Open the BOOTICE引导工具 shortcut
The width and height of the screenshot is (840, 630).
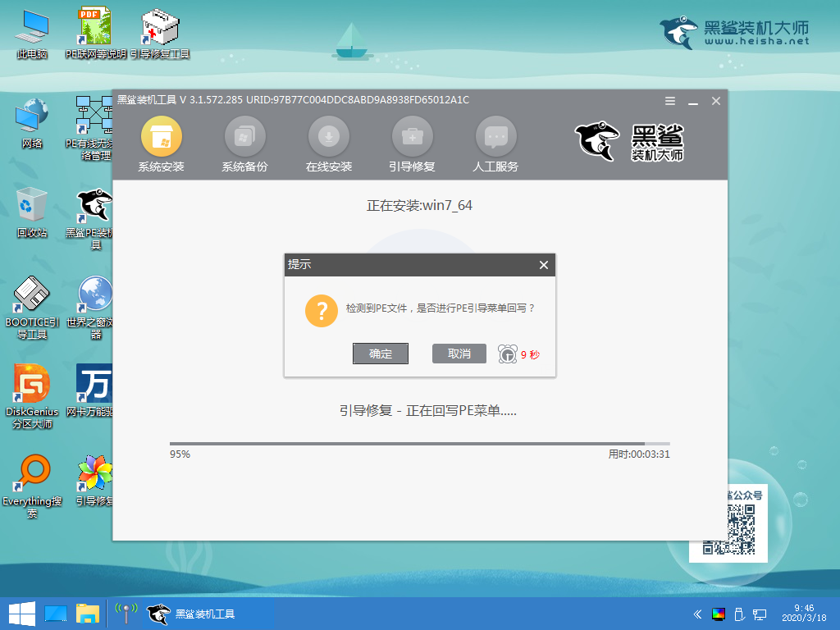point(32,308)
